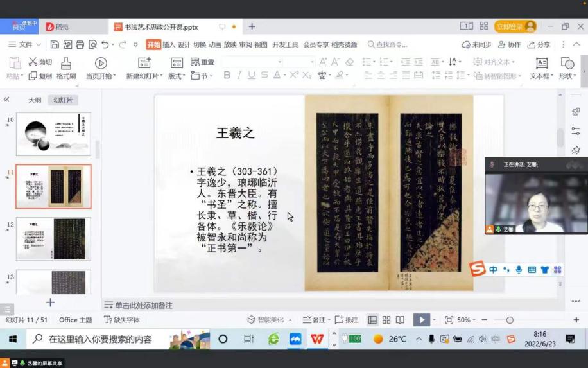This screenshot has width=588, height=368.
Task: Select slide 12 thumbnail in panel
Action: pos(53,238)
